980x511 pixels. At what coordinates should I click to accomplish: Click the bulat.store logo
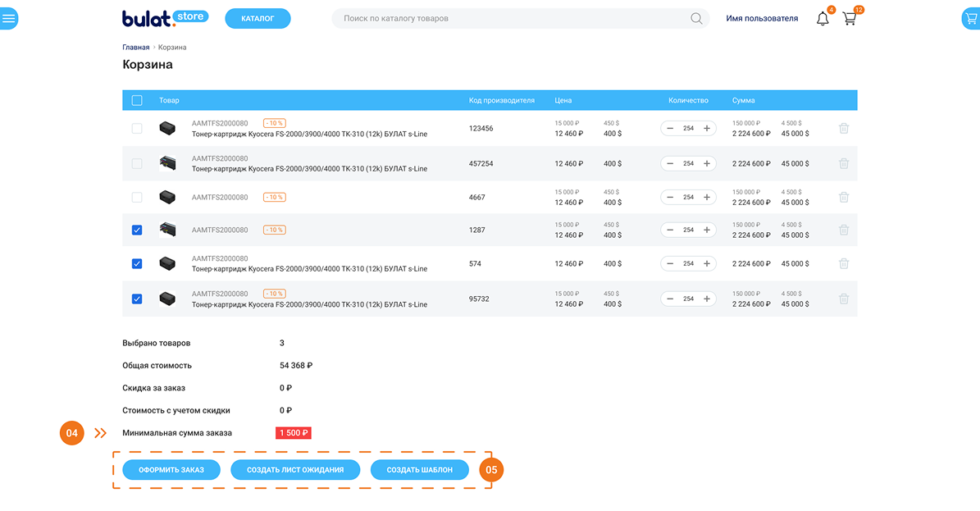pyautogui.click(x=165, y=18)
